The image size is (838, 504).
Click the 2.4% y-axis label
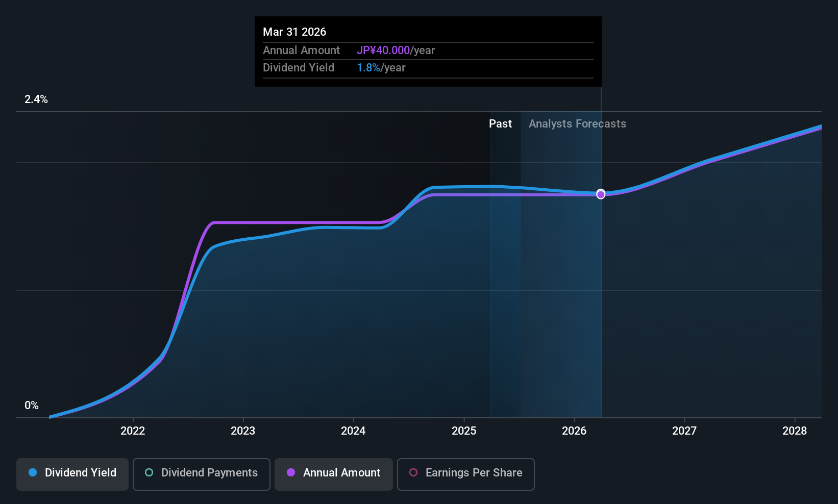[36, 99]
